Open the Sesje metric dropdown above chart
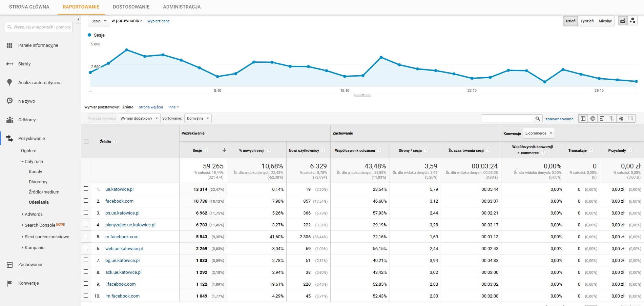 (x=99, y=21)
